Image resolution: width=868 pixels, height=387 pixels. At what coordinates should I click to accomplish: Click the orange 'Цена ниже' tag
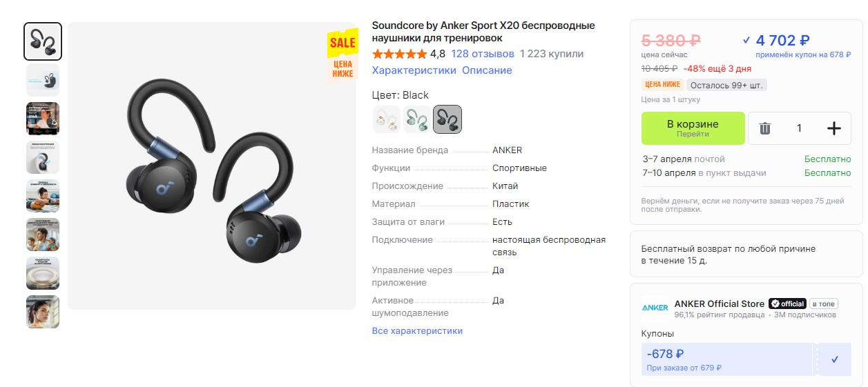(x=663, y=85)
